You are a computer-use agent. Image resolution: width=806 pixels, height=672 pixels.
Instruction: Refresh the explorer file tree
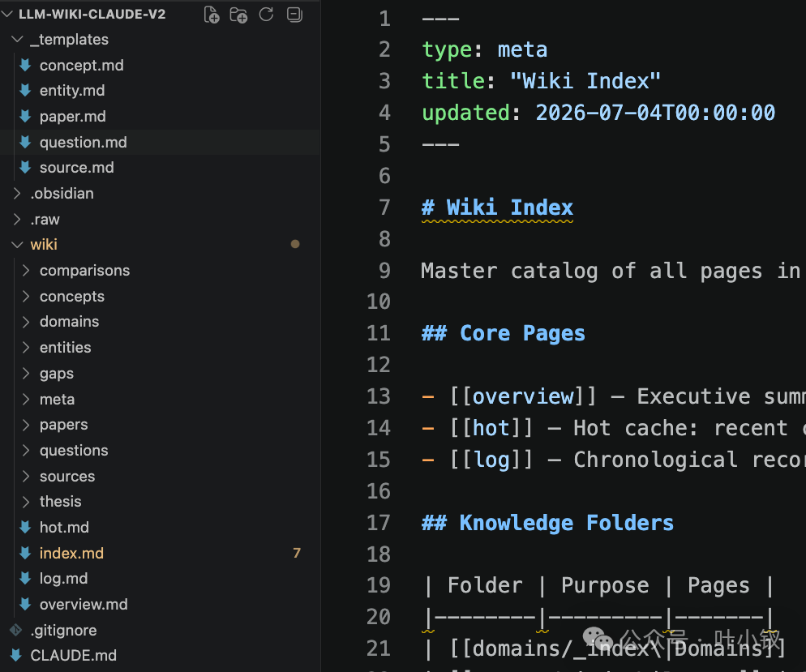click(266, 14)
